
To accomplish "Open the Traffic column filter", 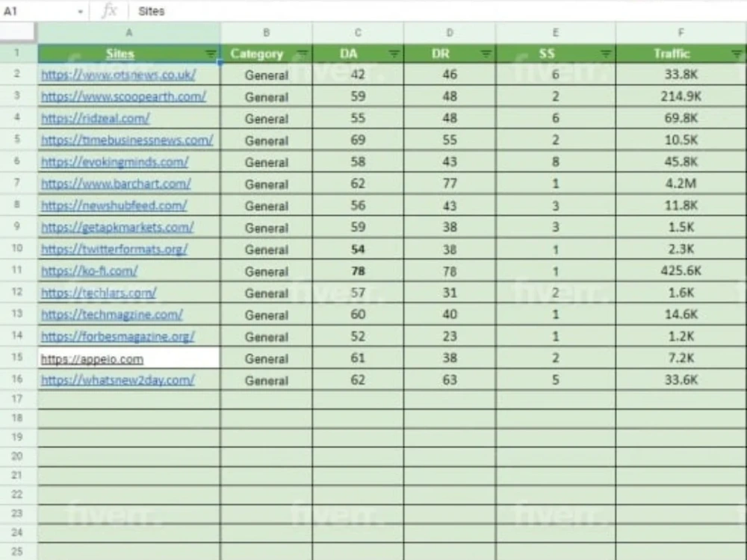I will [737, 55].
